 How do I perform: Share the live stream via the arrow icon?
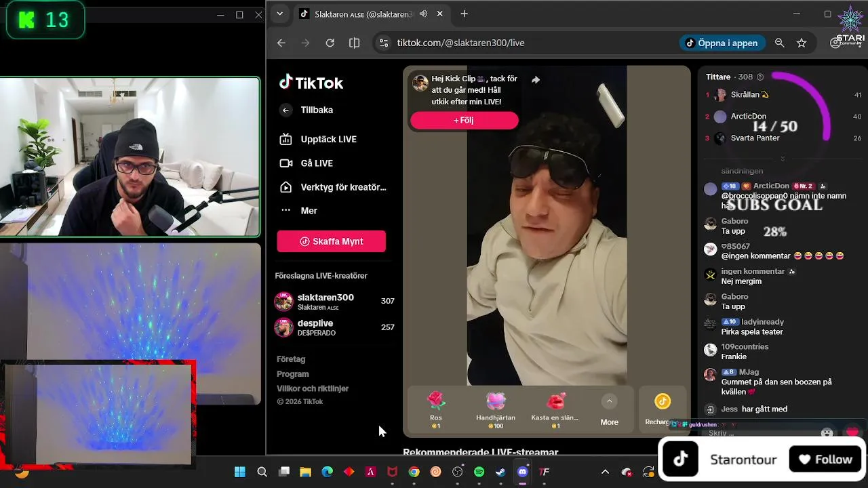(x=536, y=80)
